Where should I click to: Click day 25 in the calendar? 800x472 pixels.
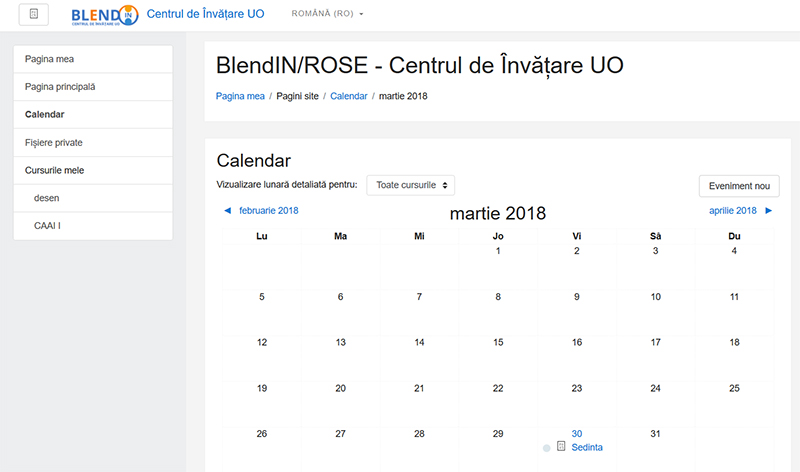click(x=734, y=388)
